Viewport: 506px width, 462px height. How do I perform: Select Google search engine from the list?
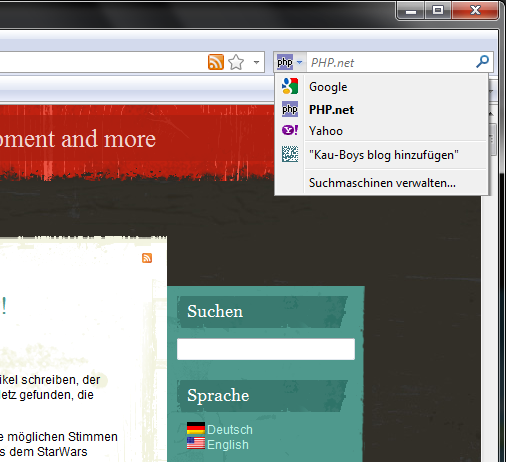[381, 87]
